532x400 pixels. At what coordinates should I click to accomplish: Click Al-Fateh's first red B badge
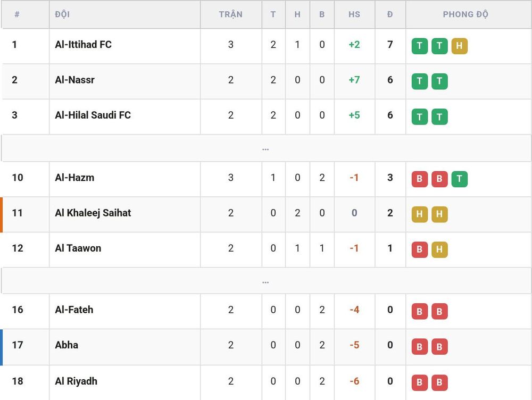[x=419, y=311]
